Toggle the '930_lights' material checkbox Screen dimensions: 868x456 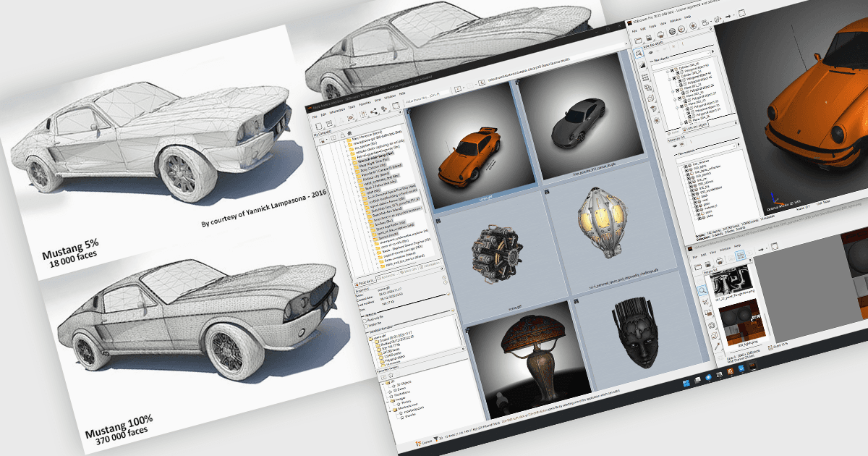click(x=686, y=169)
